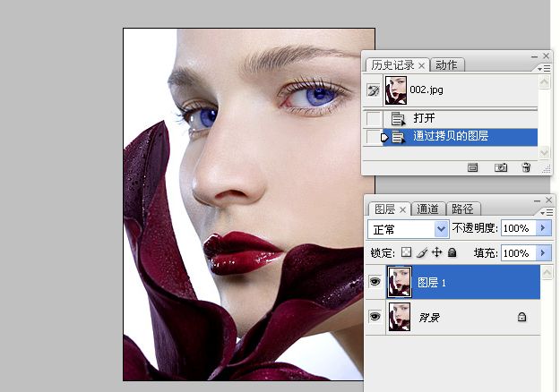Click the new snapshot camera icon
560x392 pixels.
tap(500, 167)
